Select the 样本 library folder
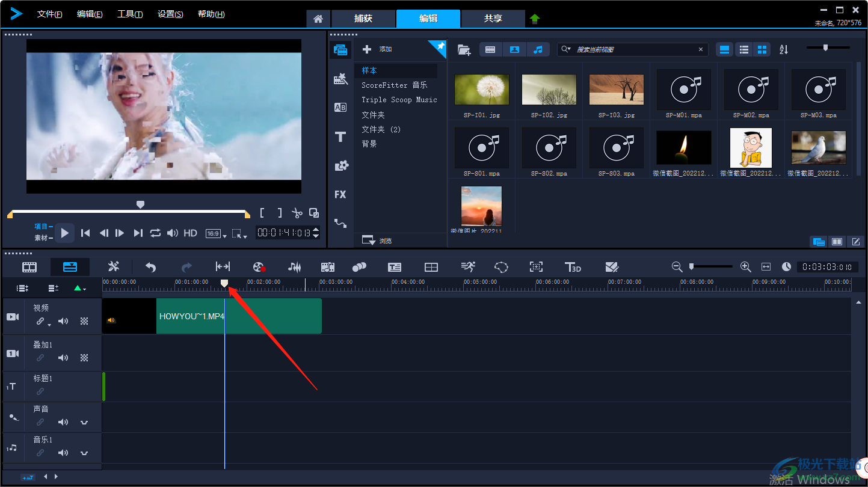The image size is (868, 487). click(396, 71)
